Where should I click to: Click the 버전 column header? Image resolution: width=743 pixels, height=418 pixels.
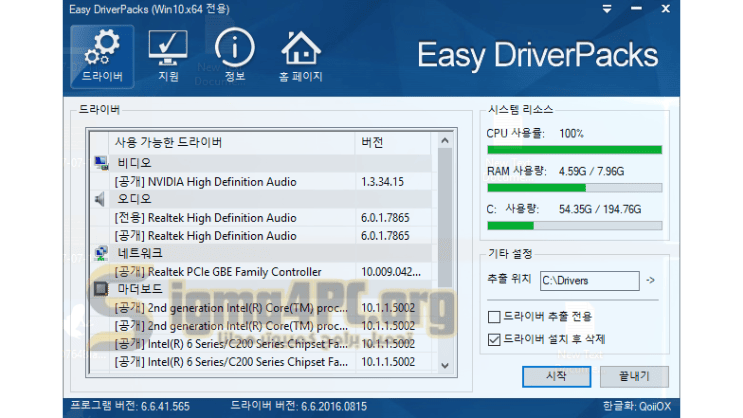click(x=393, y=142)
